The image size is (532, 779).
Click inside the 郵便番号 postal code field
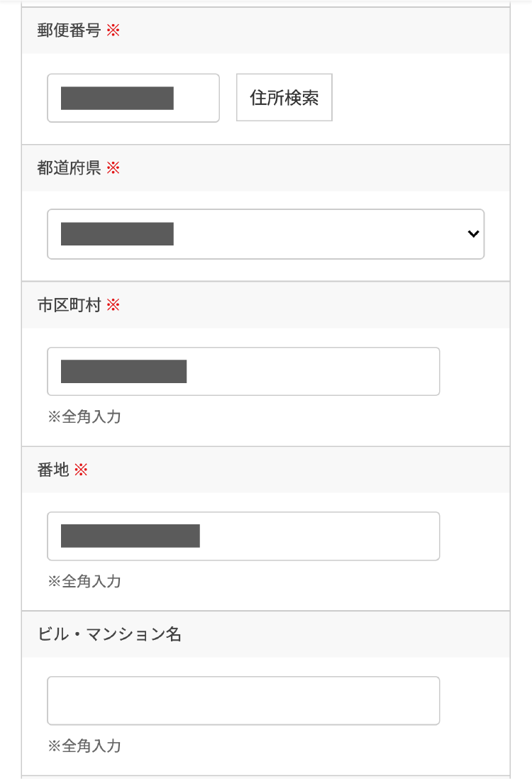(x=133, y=97)
